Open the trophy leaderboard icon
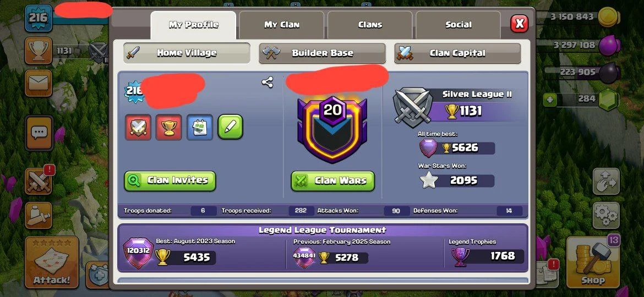Viewport: 644px width, 297px height. [x=38, y=51]
